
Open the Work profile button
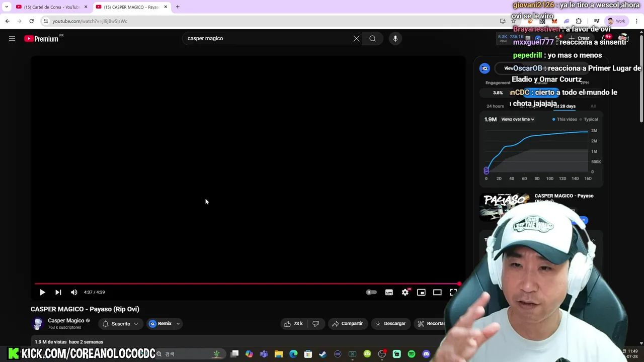[616, 21]
